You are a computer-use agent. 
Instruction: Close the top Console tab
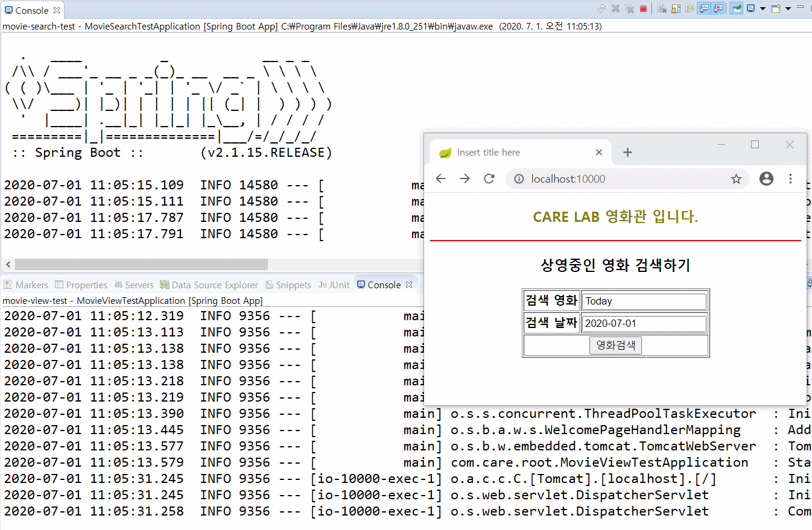click(x=57, y=10)
